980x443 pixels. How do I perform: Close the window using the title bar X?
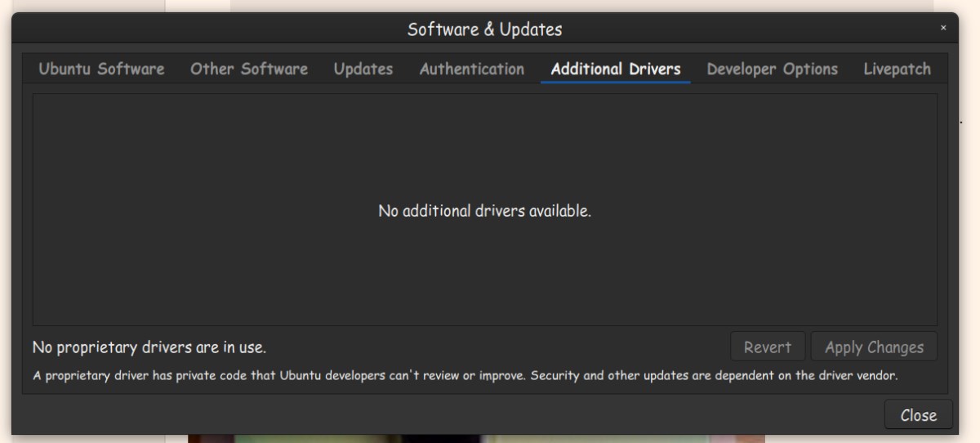click(943, 29)
